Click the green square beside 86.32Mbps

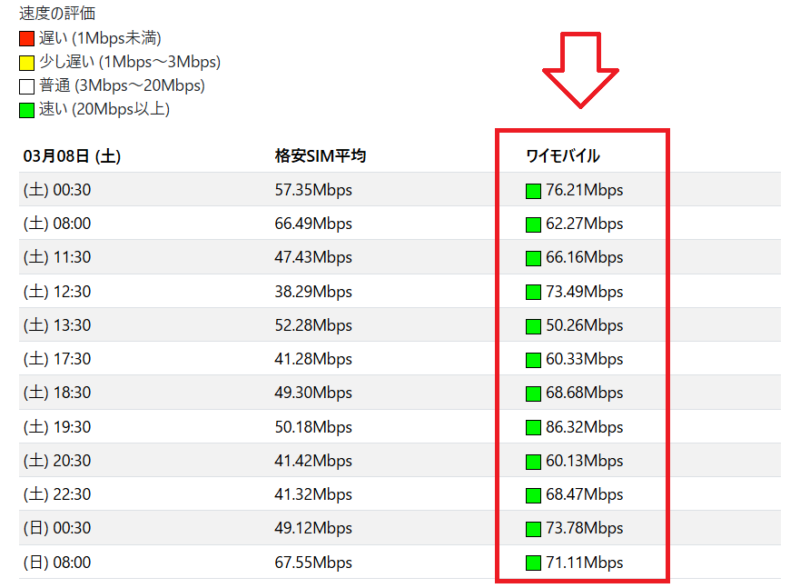click(x=533, y=428)
